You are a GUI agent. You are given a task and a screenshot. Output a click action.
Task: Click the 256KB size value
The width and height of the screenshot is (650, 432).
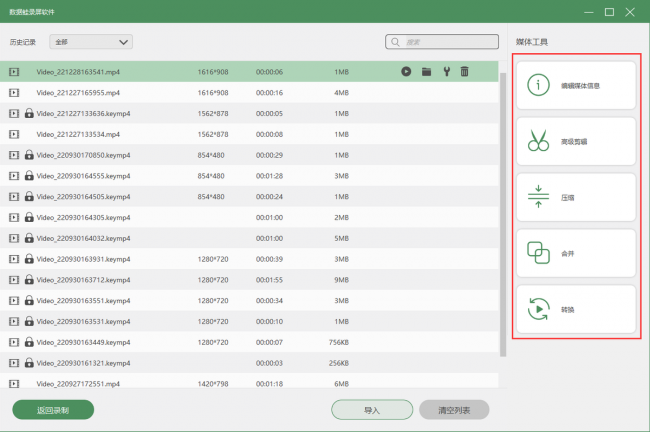(339, 363)
